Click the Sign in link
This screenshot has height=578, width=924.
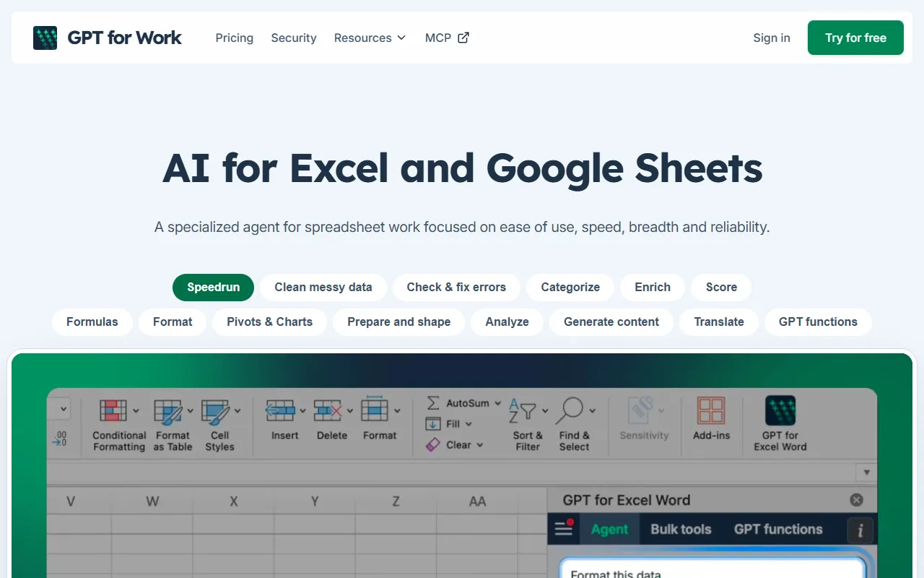coord(772,38)
